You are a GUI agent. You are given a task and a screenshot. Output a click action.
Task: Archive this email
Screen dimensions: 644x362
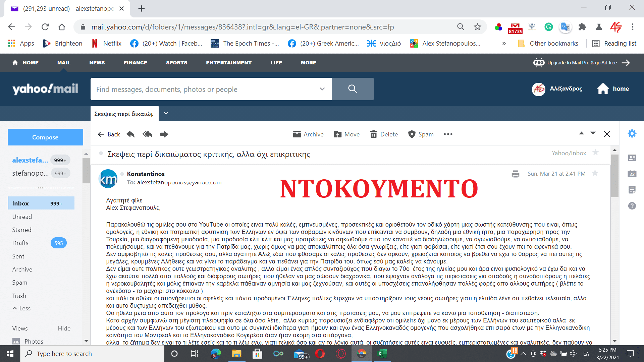[x=308, y=134]
